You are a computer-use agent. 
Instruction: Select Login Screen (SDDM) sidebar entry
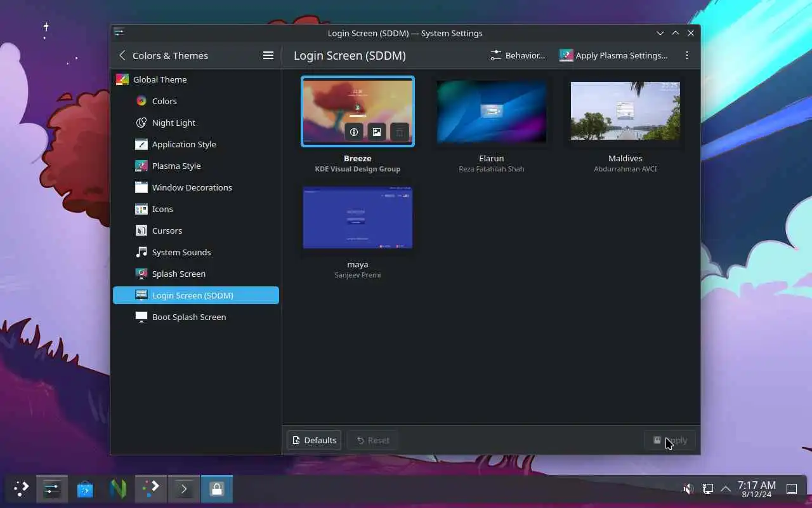pyautogui.click(x=195, y=295)
